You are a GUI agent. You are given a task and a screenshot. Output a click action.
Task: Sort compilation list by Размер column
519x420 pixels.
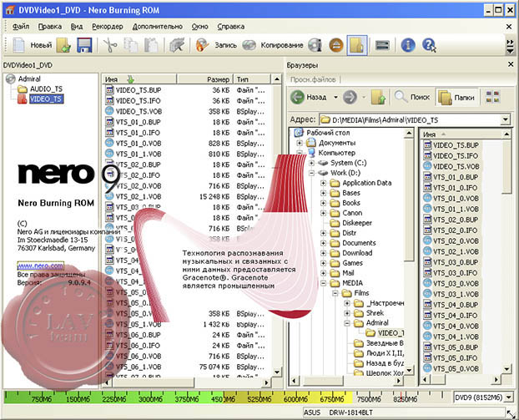click(x=204, y=79)
